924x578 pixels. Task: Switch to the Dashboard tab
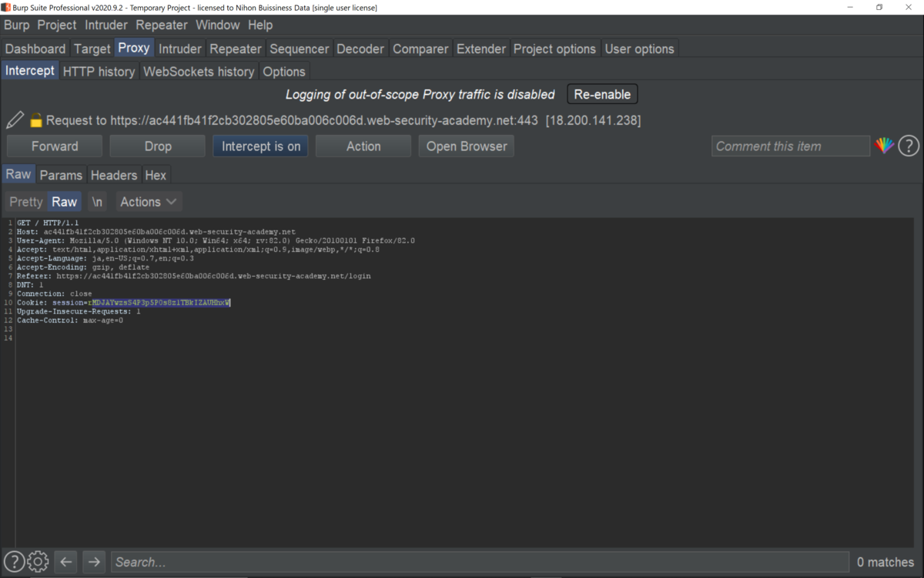(x=35, y=49)
